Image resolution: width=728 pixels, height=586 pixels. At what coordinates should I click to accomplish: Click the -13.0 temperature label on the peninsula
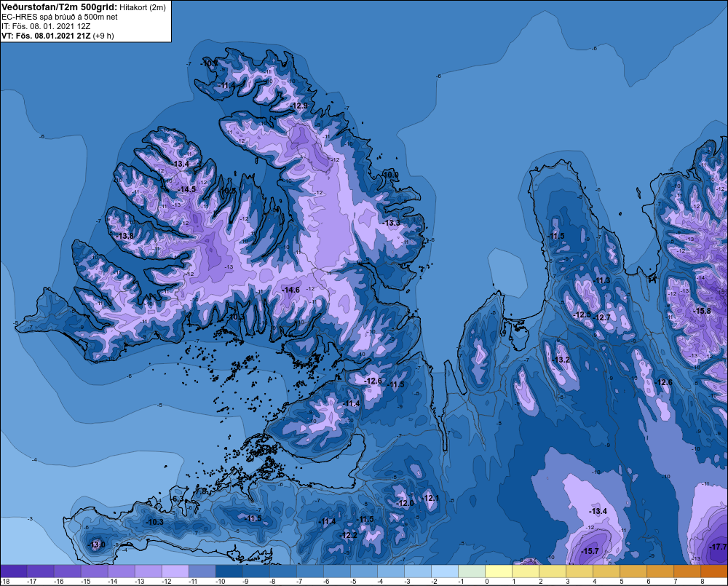97,545
